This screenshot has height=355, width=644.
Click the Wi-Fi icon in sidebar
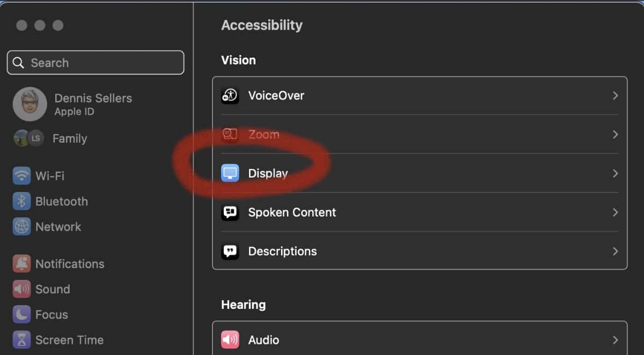[21, 176]
